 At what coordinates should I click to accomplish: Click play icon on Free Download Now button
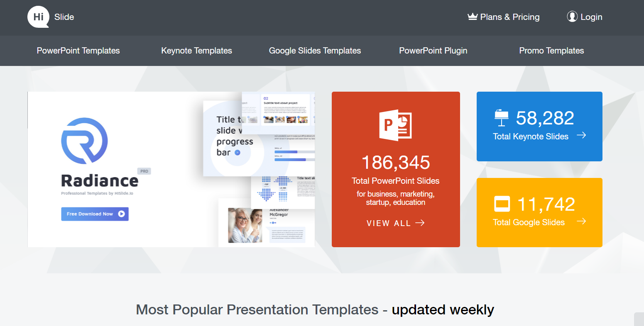pyautogui.click(x=121, y=214)
